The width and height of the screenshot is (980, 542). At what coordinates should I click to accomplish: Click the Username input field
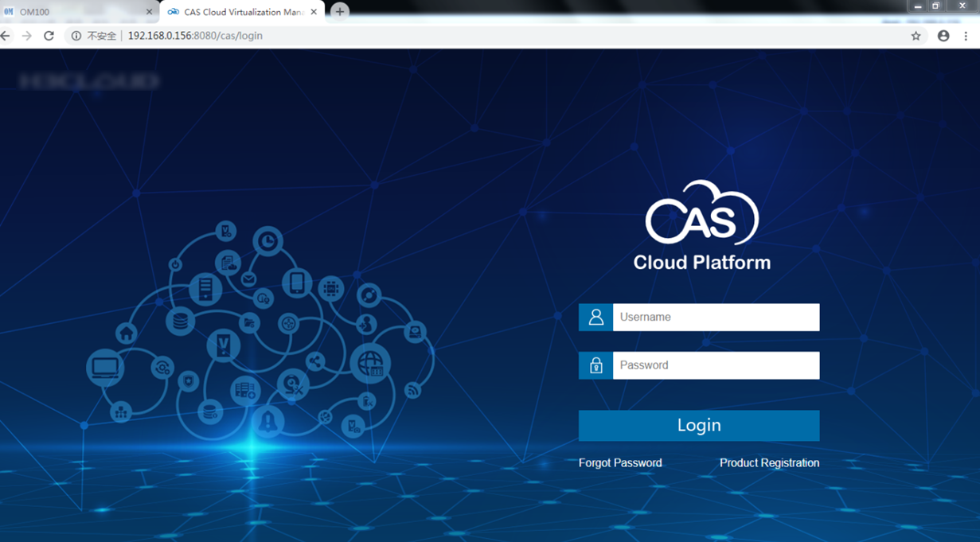tap(716, 317)
